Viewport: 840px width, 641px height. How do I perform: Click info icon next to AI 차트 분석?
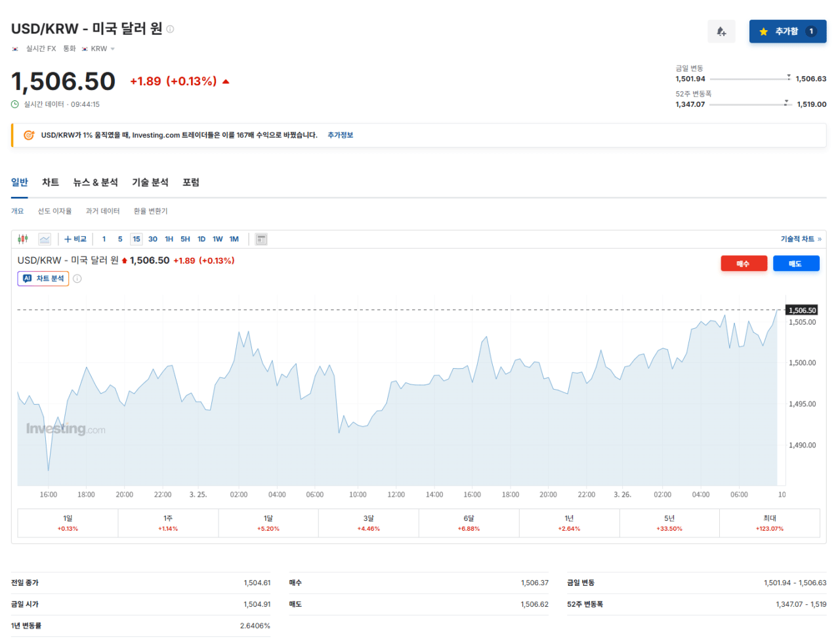pos(77,279)
